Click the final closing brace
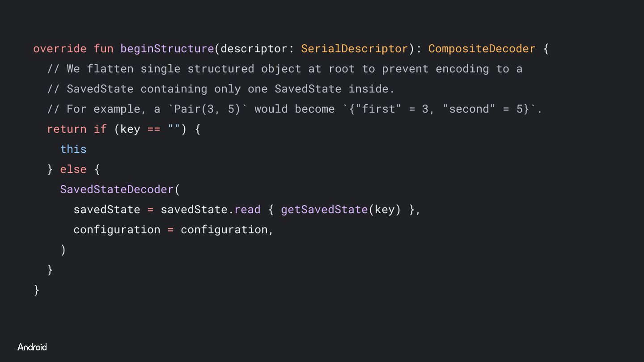The image size is (644, 362). tap(37, 290)
